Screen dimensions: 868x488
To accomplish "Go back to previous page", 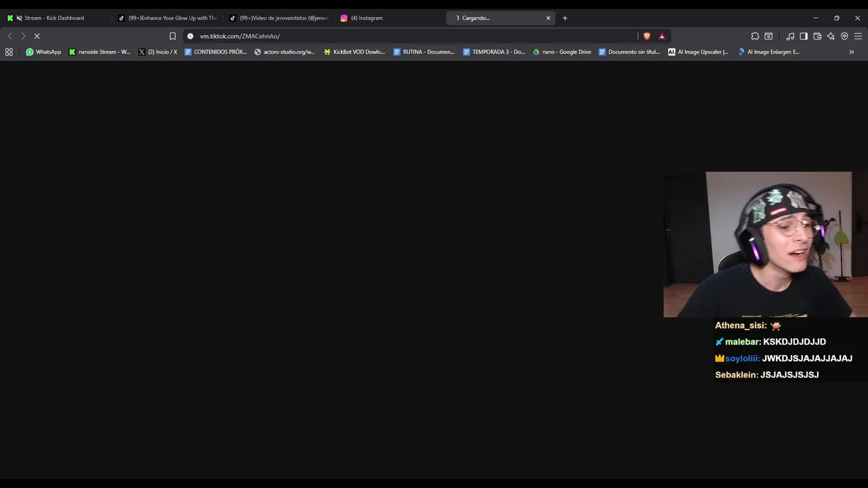I will (x=9, y=36).
